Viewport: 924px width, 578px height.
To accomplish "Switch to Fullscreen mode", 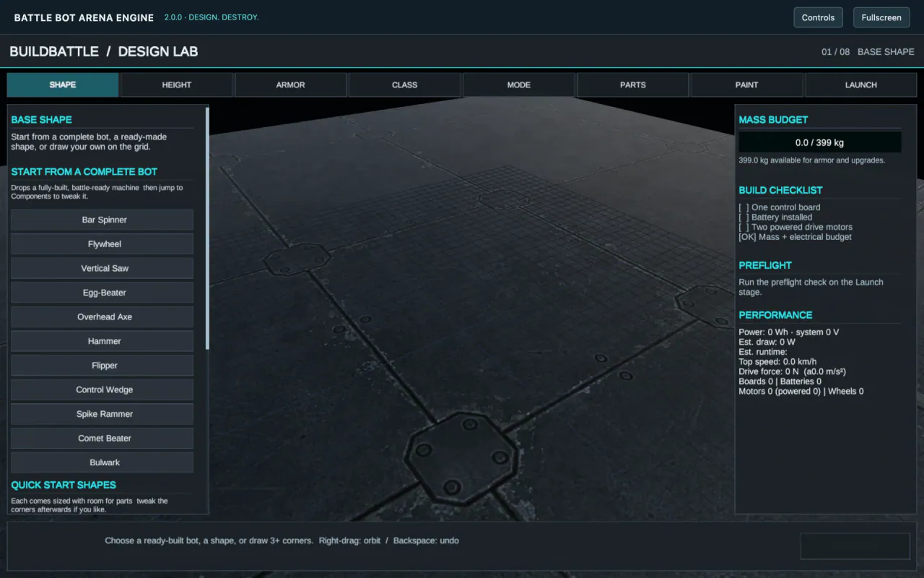I will click(x=881, y=17).
